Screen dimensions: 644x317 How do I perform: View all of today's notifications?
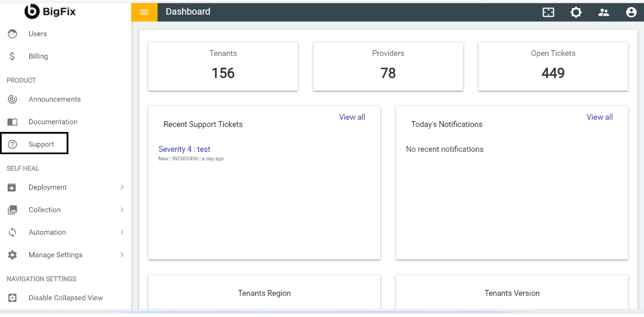pos(599,117)
